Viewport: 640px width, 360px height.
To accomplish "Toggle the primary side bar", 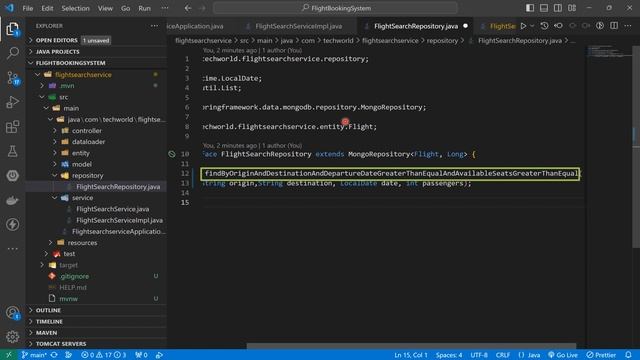I will coord(530,8).
